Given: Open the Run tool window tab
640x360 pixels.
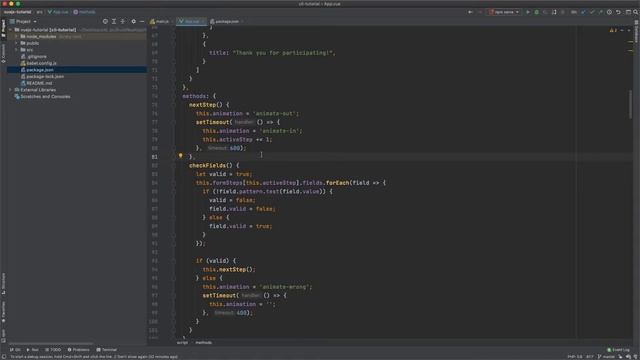Looking at the screenshot, I should click(x=32, y=350).
